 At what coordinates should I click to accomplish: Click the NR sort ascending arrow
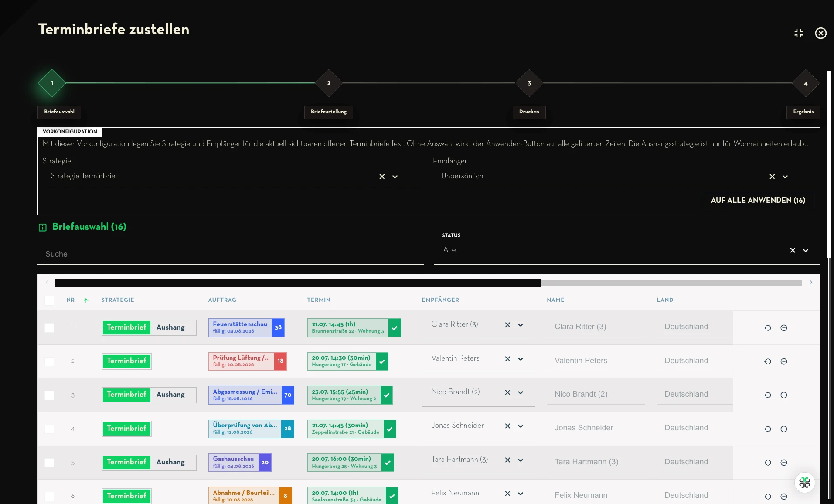[x=86, y=300]
